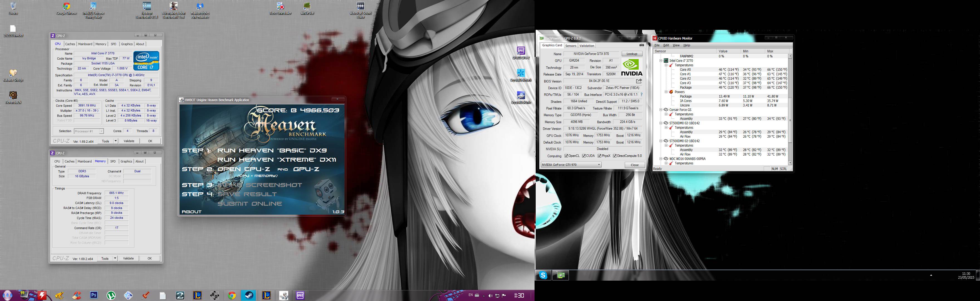This screenshot has height=301, width=980.
Task: Collapse the Powers node in Hardware Monitor
Action: pyautogui.click(x=666, y=92)
